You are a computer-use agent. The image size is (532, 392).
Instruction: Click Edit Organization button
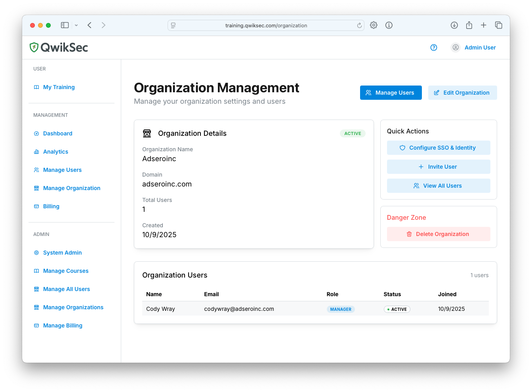coord(462,93)
